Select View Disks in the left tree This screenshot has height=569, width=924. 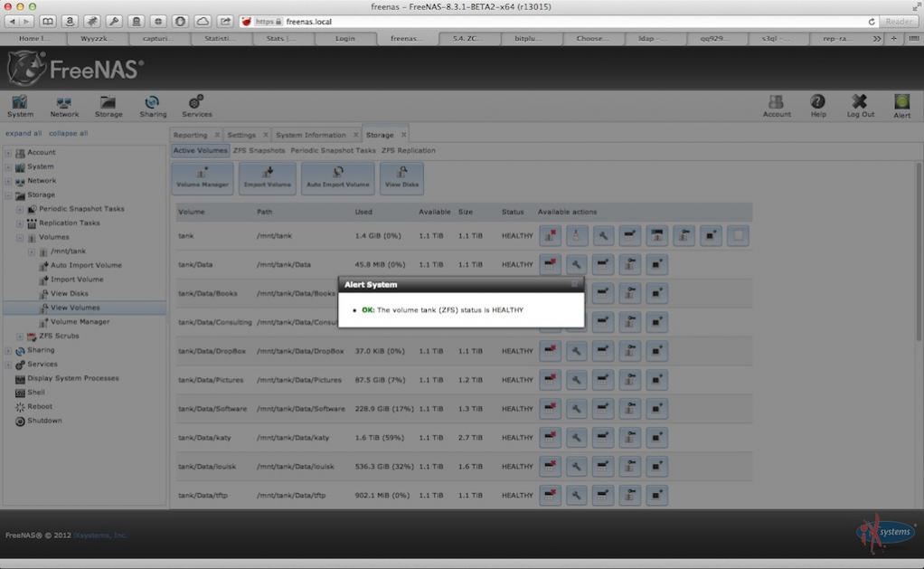click(x=69, y=294)
